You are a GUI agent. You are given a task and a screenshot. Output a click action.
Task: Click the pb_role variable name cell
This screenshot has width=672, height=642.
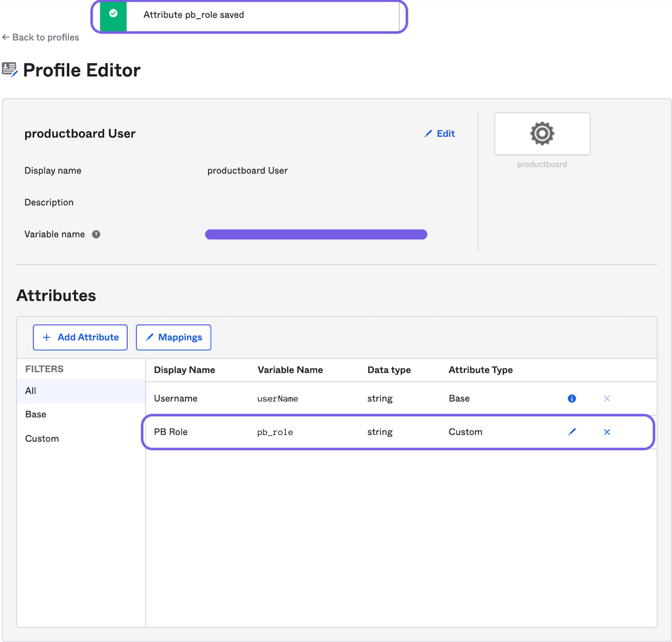click(275, 432)
